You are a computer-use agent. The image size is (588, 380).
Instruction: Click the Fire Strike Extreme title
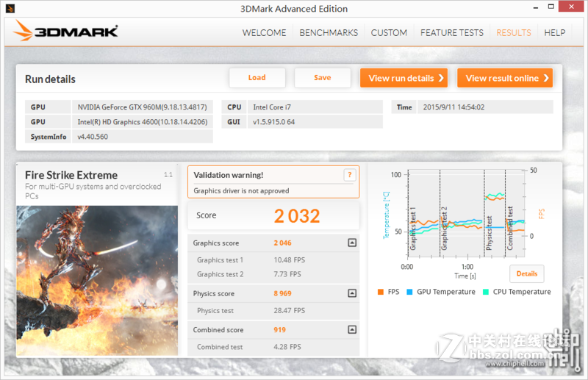click(71, 175)
